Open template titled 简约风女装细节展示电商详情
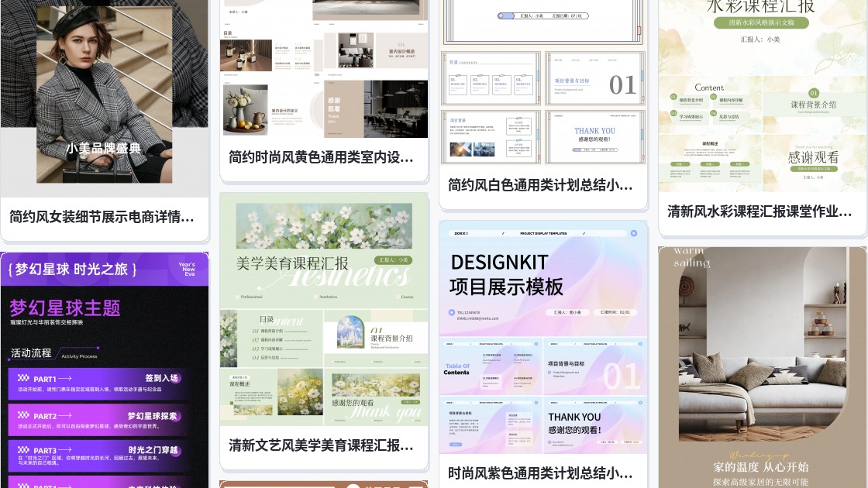Viewport: 868px width, 488px height. coord(102,217)
